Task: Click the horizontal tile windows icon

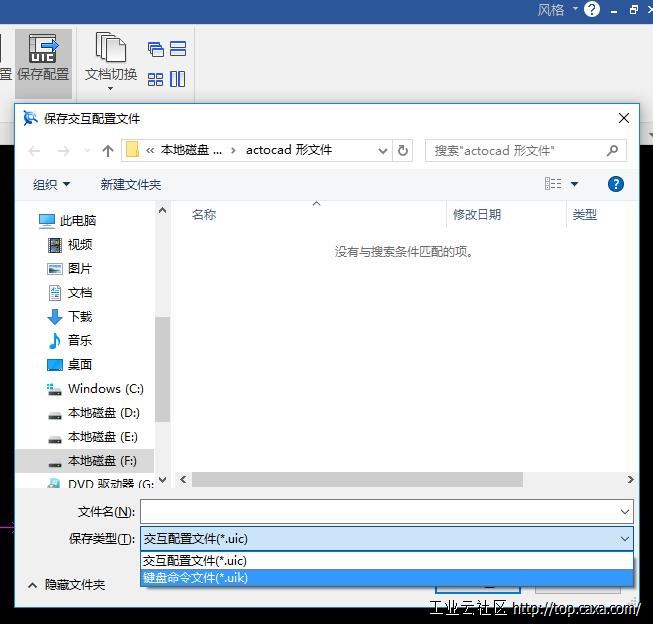Action: pos(178,49)
